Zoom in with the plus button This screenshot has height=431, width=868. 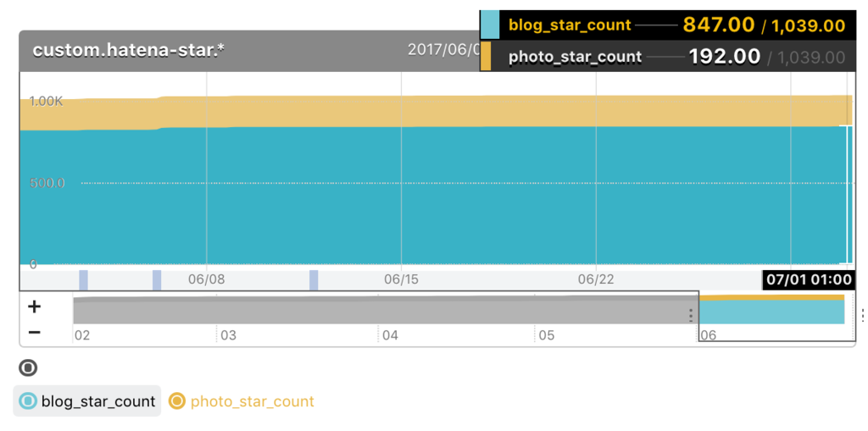coord(34,307)
